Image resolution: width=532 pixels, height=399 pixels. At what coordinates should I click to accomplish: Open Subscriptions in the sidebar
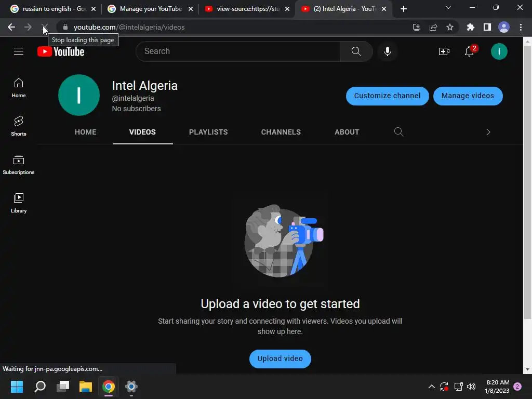coord(19,165)
